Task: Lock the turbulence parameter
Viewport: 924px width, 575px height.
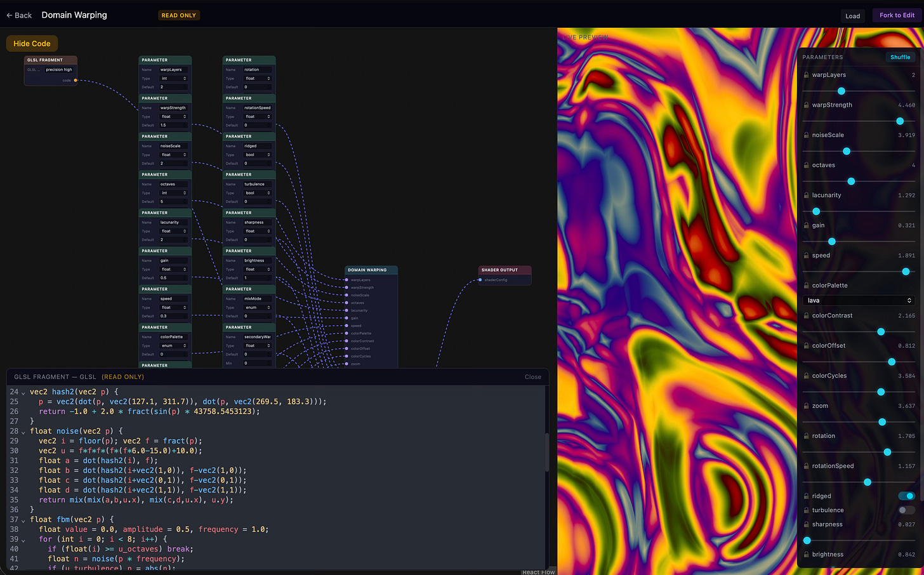Action: 806,510
